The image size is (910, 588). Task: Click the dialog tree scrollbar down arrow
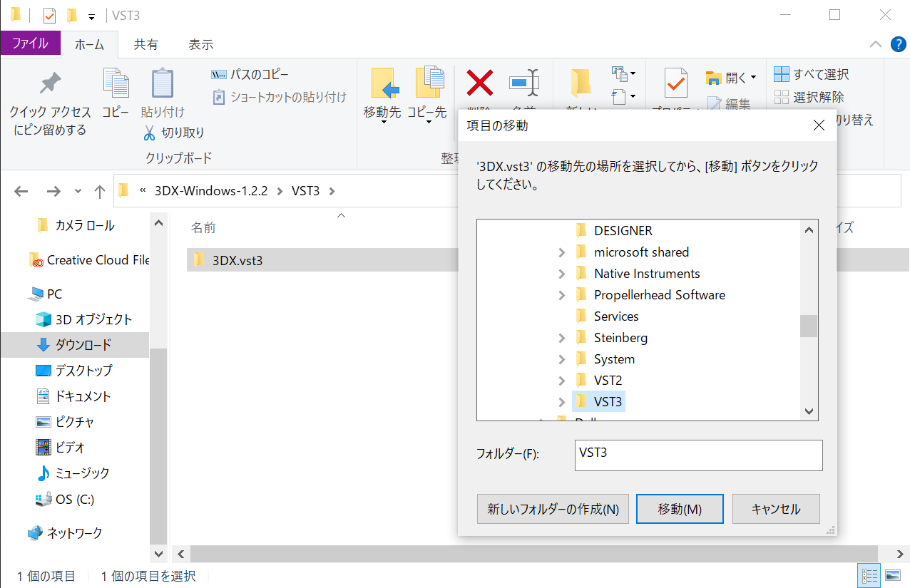(809, 411)
